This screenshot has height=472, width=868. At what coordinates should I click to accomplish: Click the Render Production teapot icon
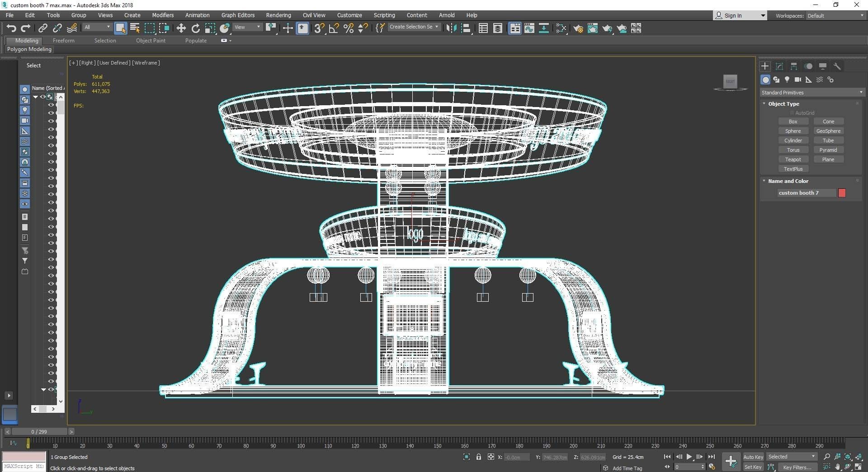607,28
